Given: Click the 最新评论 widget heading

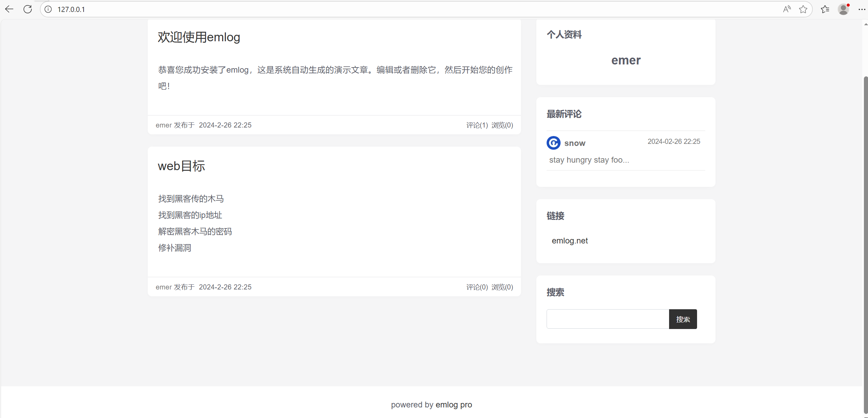Looking at the screenshot, I should point(564,114).
